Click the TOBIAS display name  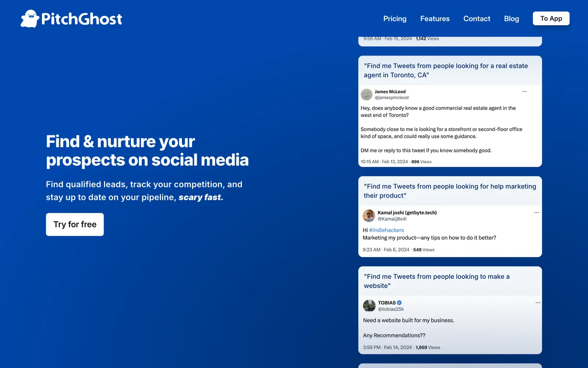pyautogui.click(x=387, y=302)
